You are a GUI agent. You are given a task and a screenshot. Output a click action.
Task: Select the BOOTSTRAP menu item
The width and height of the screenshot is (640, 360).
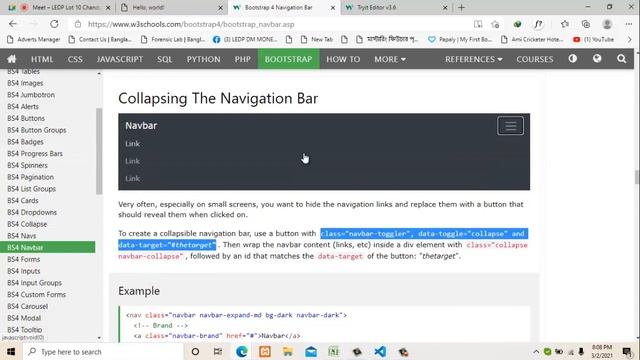289,59
